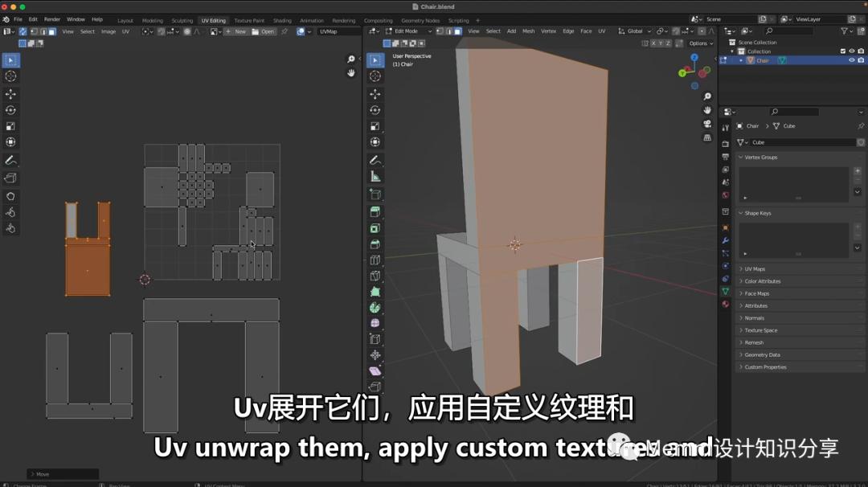868x487 pixels.
Task: Click the New image button
Action: pos(235,31)
